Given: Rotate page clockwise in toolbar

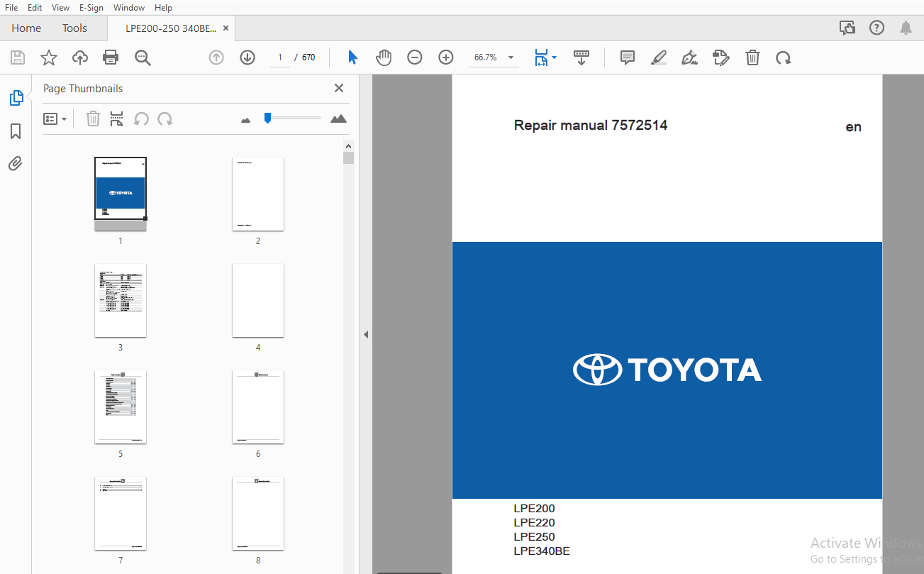Looking at the screenshot, I should (784, 57).
